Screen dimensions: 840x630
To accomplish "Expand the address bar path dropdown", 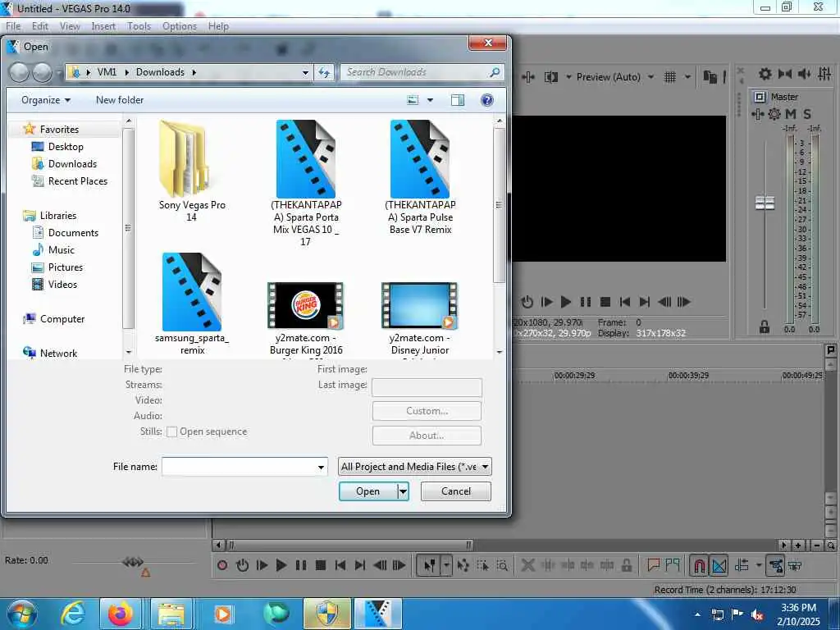I will (x=305, y=72).
